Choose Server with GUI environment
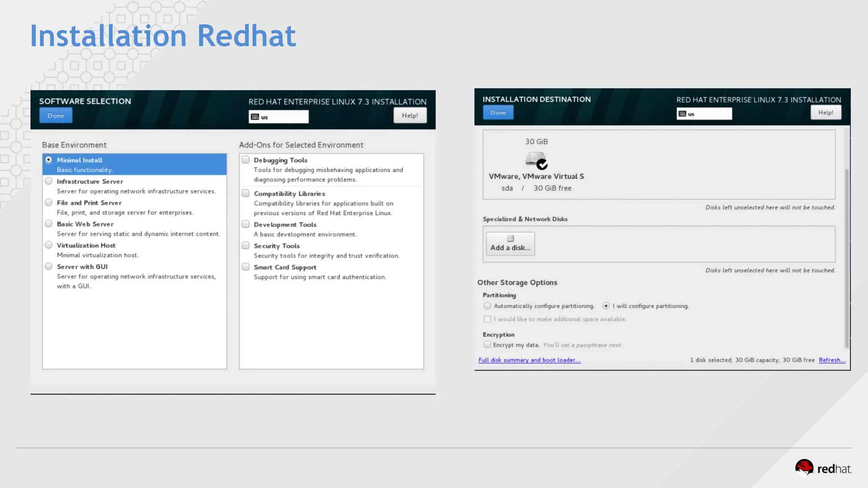The image size is (868, 488). (49, 266)
